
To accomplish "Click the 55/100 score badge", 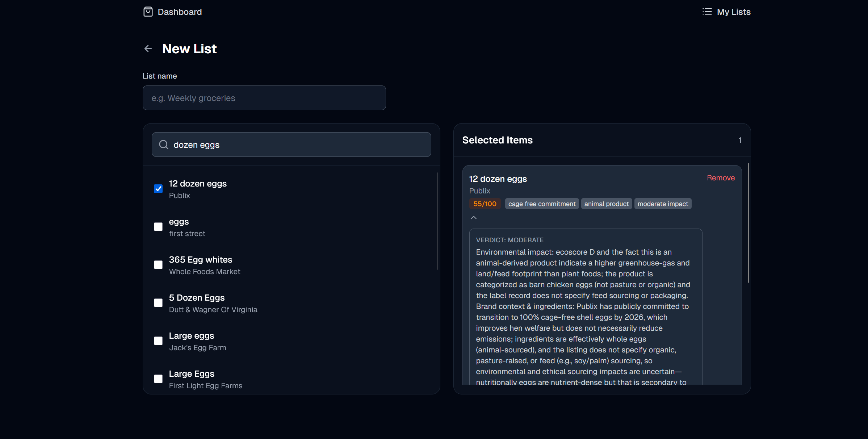I will coord(485,204).
